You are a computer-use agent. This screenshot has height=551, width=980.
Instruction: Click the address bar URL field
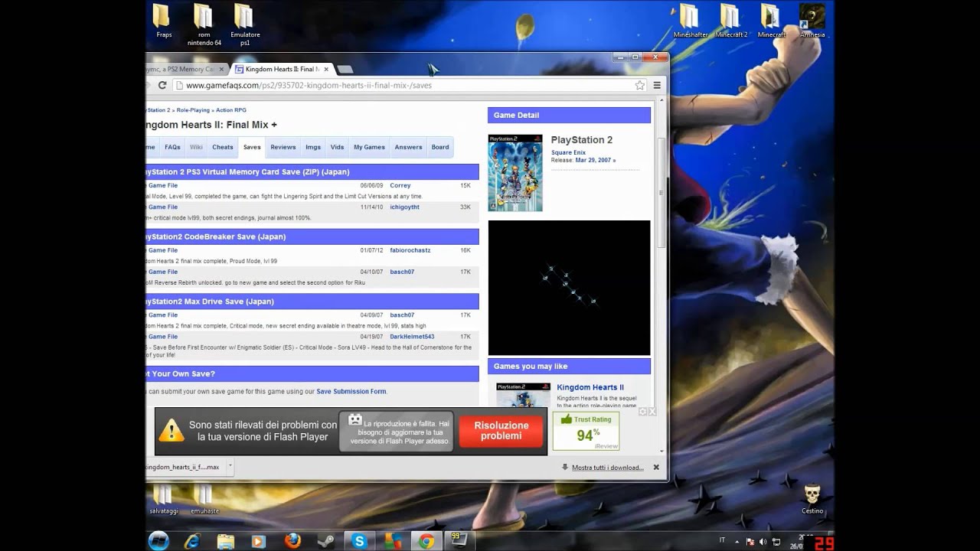click(407, 85)
